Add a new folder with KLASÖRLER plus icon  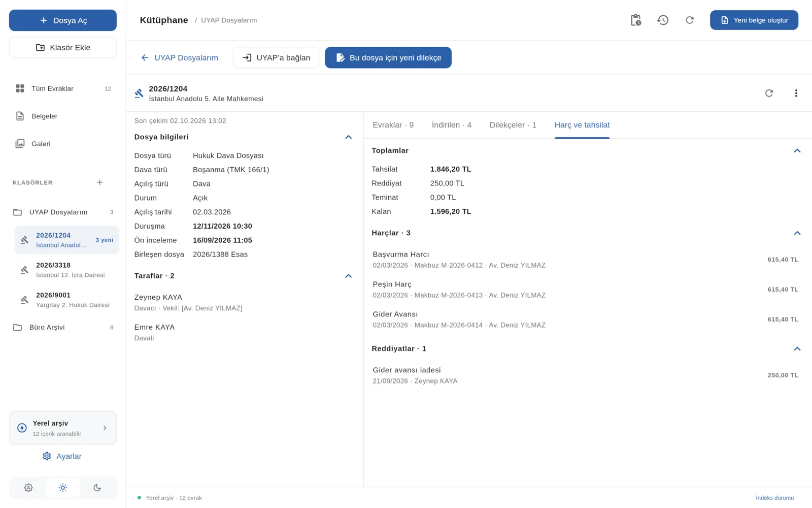[x=99, y=182]
